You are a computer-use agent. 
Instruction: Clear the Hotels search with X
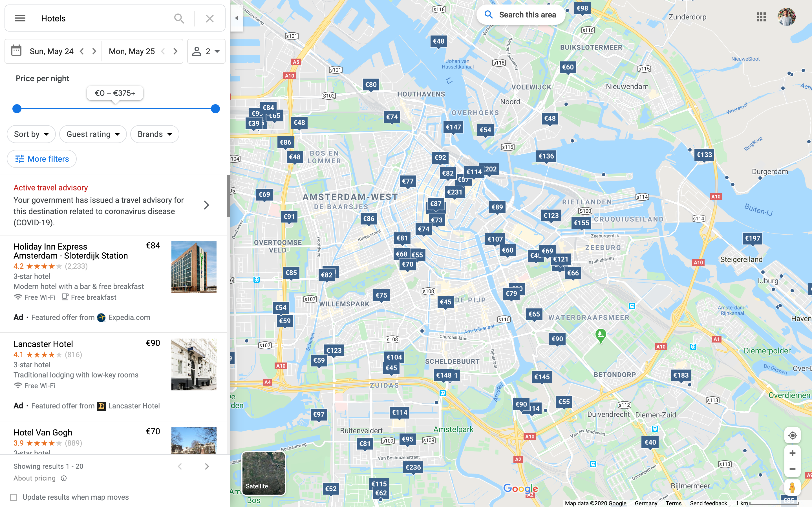click(x=210, y=18)
